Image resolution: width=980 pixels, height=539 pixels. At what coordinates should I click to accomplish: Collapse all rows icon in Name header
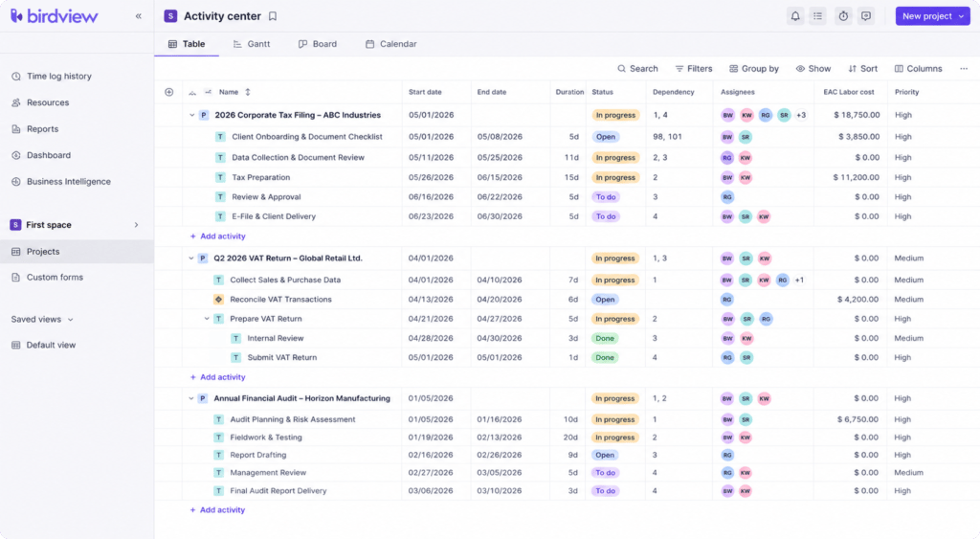coord(192,93)
